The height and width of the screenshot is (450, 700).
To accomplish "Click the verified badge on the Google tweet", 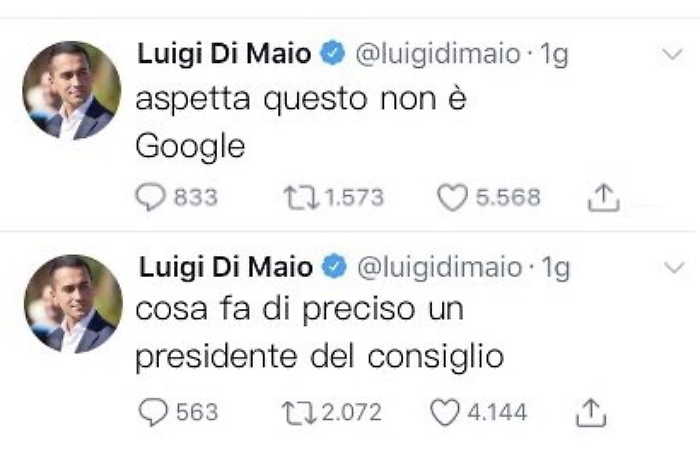I will 333,55.
